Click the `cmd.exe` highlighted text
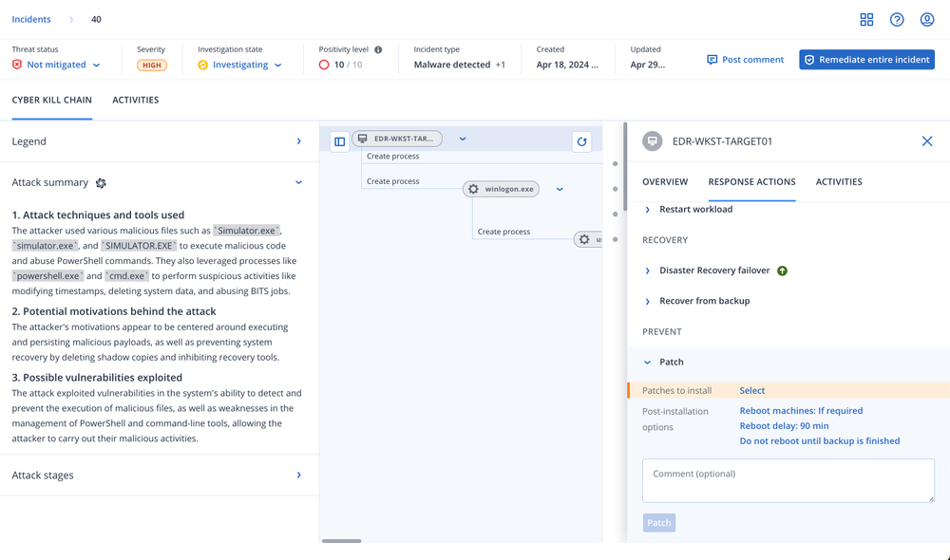Screen dimensions: 950x560 126,276
